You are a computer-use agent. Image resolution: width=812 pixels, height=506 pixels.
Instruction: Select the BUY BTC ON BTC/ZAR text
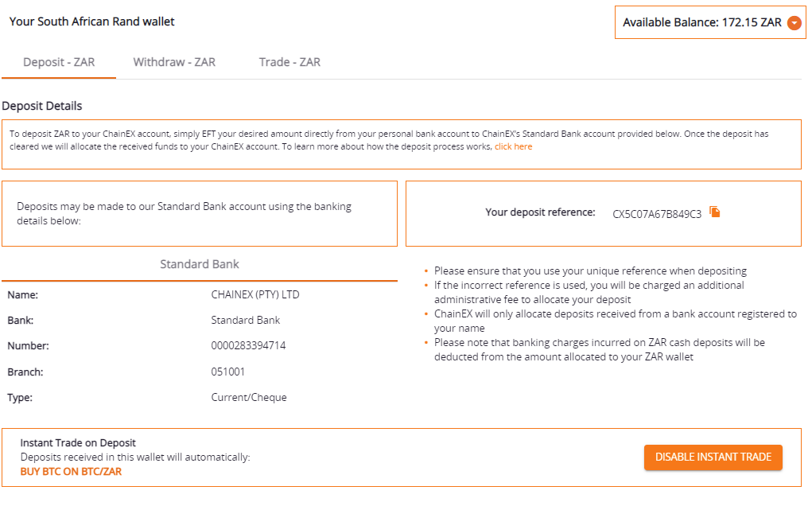[71, 472]
